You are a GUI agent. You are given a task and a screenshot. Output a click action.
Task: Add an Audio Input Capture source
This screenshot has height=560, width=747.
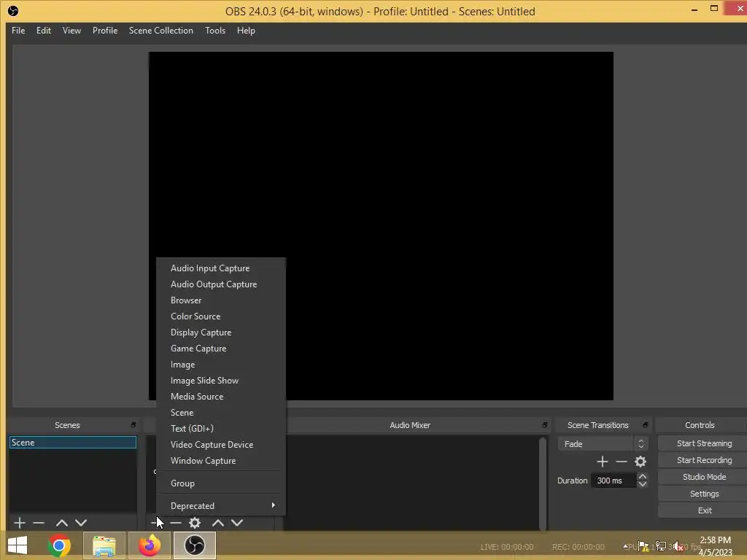tap(221, 268)
